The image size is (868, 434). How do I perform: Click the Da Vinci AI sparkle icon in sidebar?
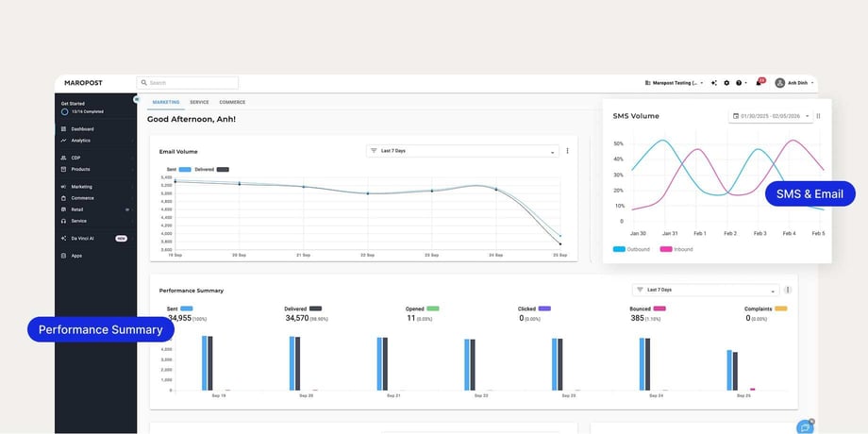(x=63, y=238)
